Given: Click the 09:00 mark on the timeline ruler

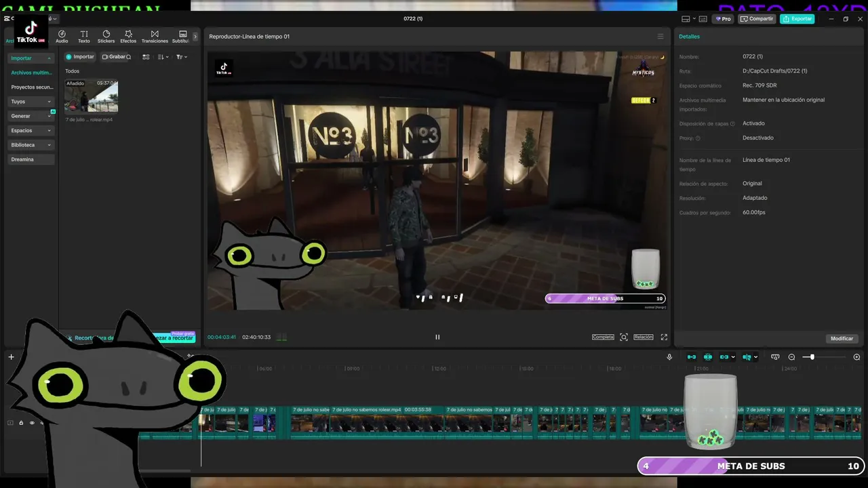Looking at the screenshot, I should coord(353,369).
